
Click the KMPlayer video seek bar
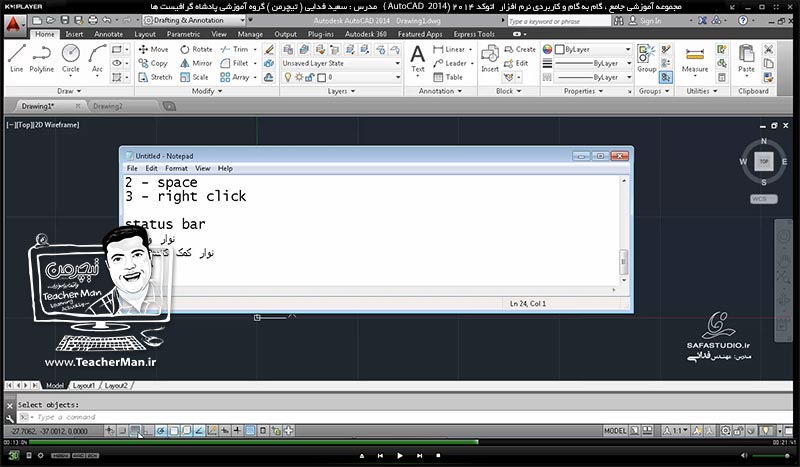(399, 442)
